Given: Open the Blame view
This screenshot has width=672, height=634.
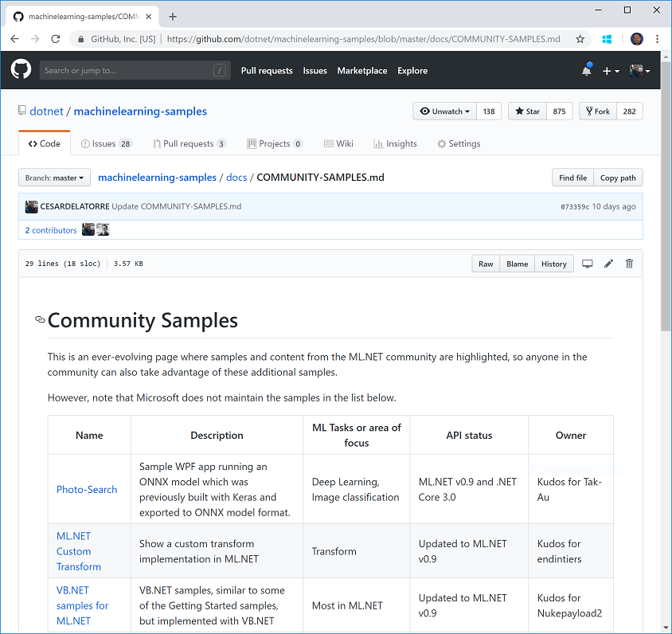Looking at the screenshot, I should [x=518, y=264].
